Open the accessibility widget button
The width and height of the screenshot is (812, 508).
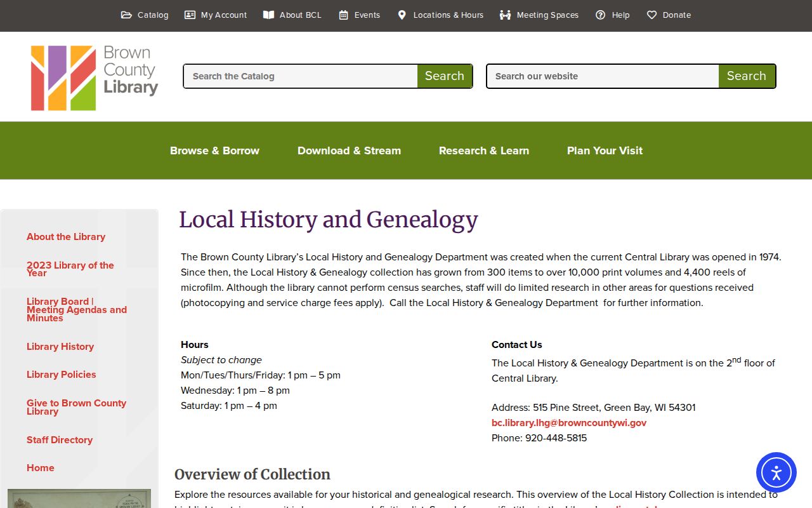coord(776,472)
